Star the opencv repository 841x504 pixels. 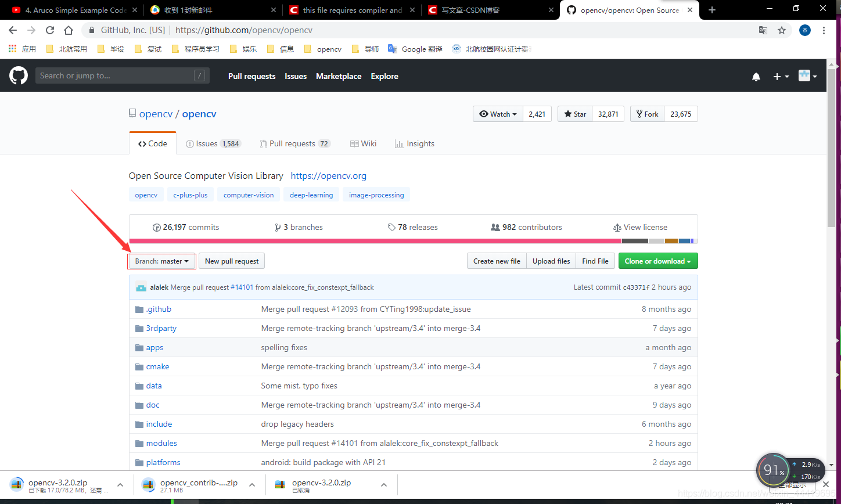pos(575,114)
